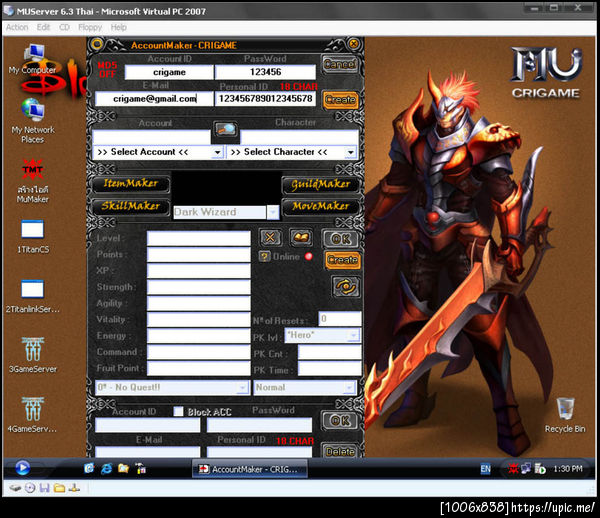Click the first quick launch icon left of Internet Explorer

89,468
